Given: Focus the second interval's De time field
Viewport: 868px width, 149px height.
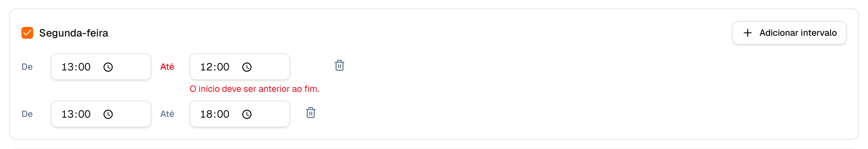Looking at the screenshot, I should coord(101,114).
